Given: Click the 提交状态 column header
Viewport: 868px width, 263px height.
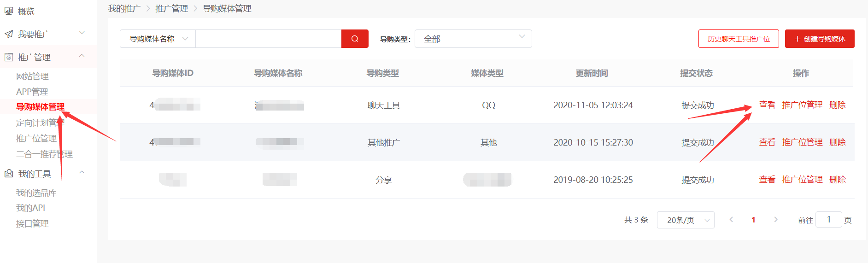Looking at the screenshot, I should click(696, 73).
